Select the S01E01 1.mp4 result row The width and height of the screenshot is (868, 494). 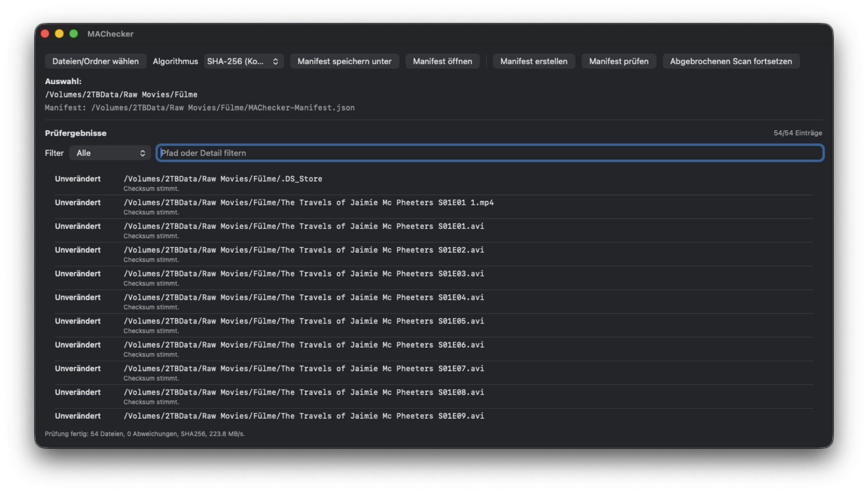tap(434, 207)
